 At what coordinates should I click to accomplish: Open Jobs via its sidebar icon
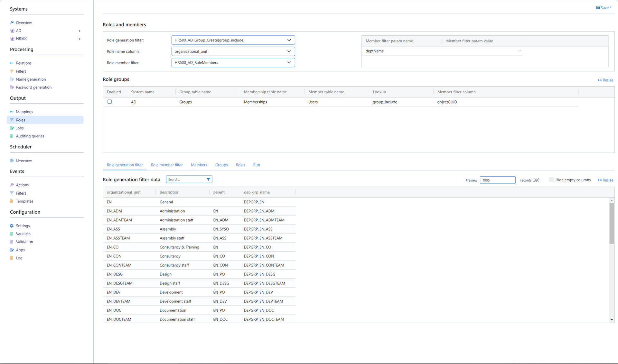coord(12,128)
